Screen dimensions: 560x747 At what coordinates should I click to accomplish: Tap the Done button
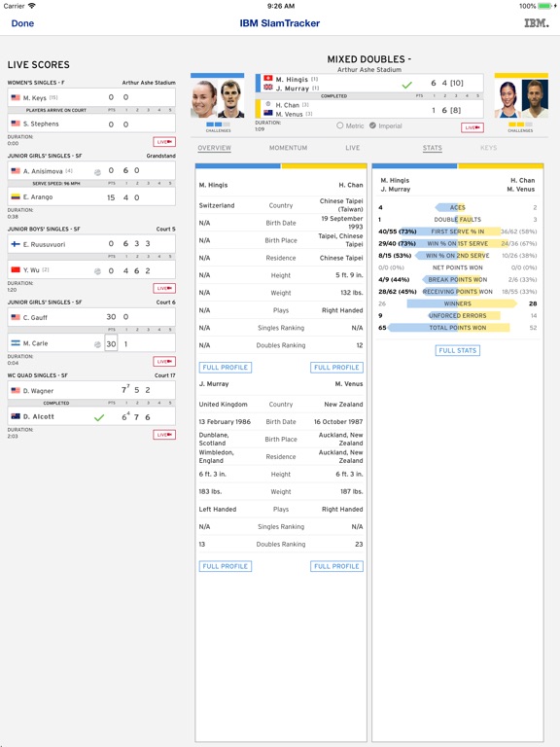pos(22,23)
